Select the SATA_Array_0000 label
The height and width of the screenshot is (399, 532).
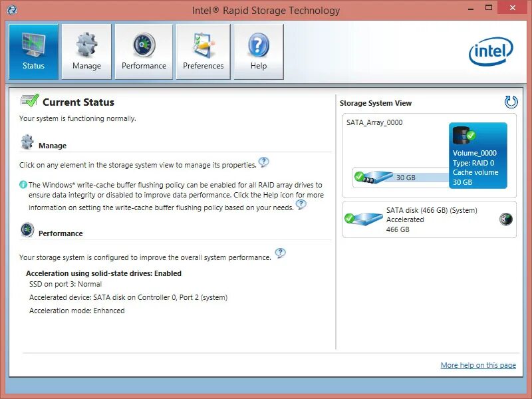[x=374, y=122]
